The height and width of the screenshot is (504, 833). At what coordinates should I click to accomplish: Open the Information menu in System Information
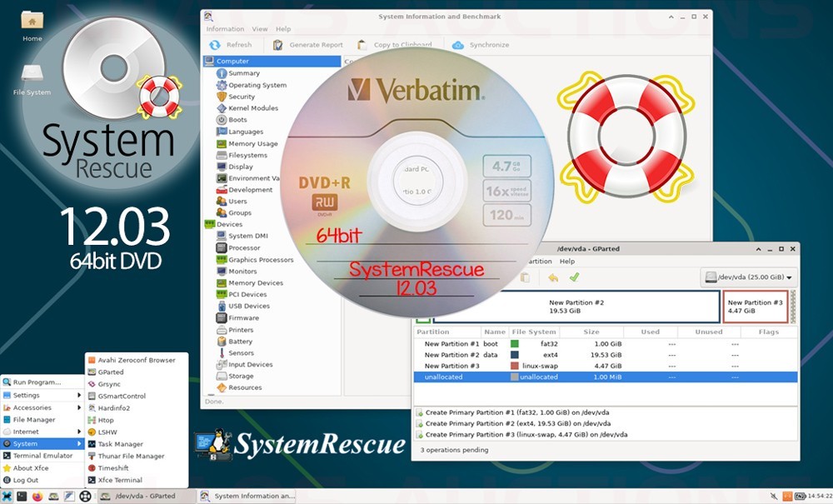pyautogui.click(x=225, y=29)
